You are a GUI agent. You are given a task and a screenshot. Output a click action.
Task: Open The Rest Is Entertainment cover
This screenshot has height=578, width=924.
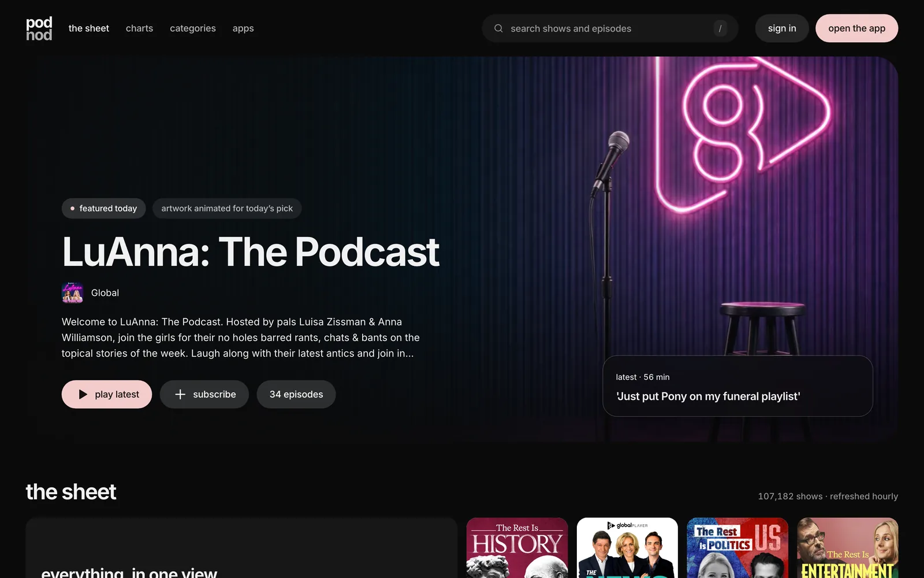click(x=848, y=548)
